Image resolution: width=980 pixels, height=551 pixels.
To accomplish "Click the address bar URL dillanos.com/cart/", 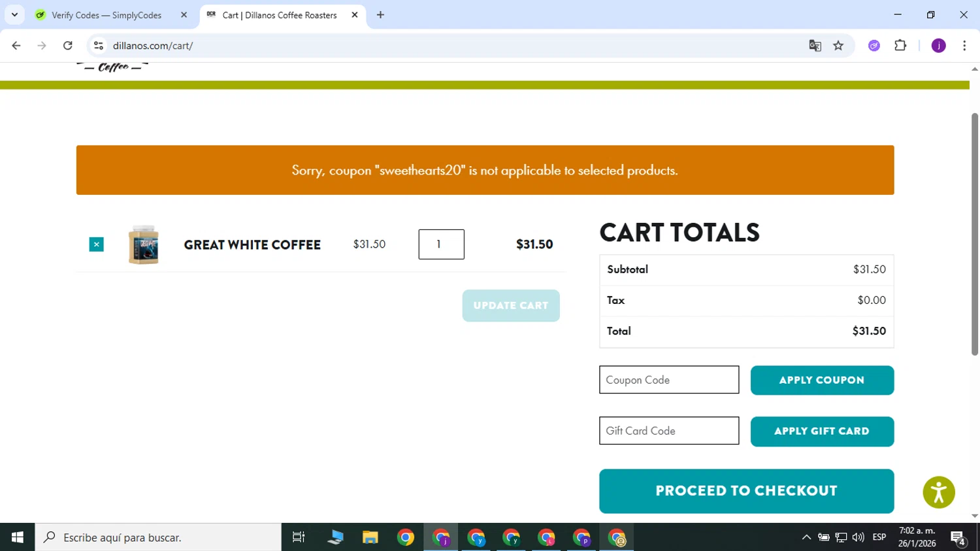I will point(153,46).
